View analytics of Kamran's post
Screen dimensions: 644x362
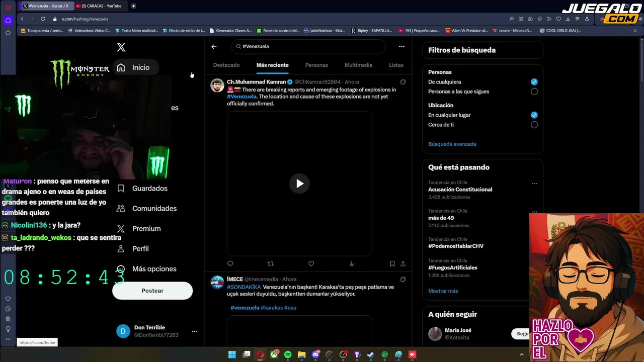(352, 263)
